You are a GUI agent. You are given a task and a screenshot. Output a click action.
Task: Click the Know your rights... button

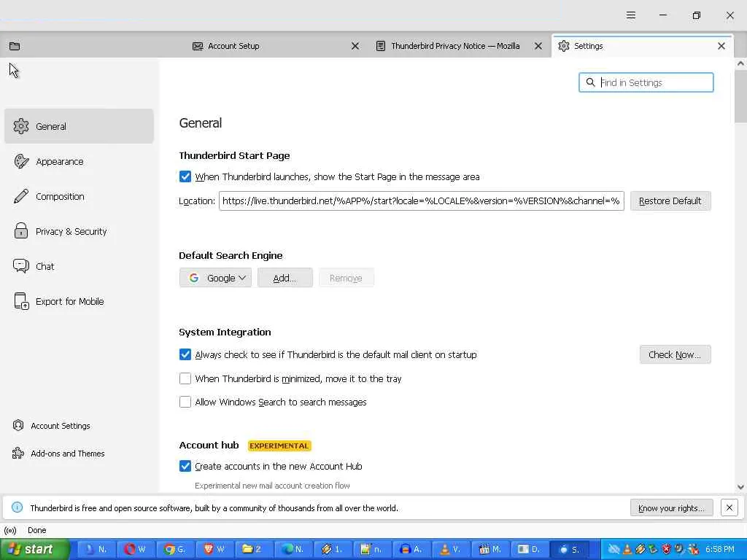coord(671,507)
